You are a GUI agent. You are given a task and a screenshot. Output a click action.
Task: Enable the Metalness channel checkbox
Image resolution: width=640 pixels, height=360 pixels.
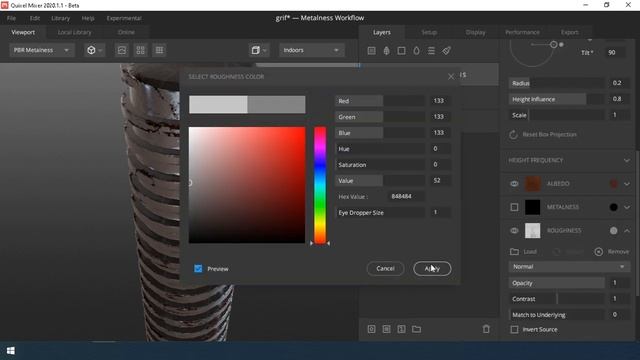coord(514,207)
